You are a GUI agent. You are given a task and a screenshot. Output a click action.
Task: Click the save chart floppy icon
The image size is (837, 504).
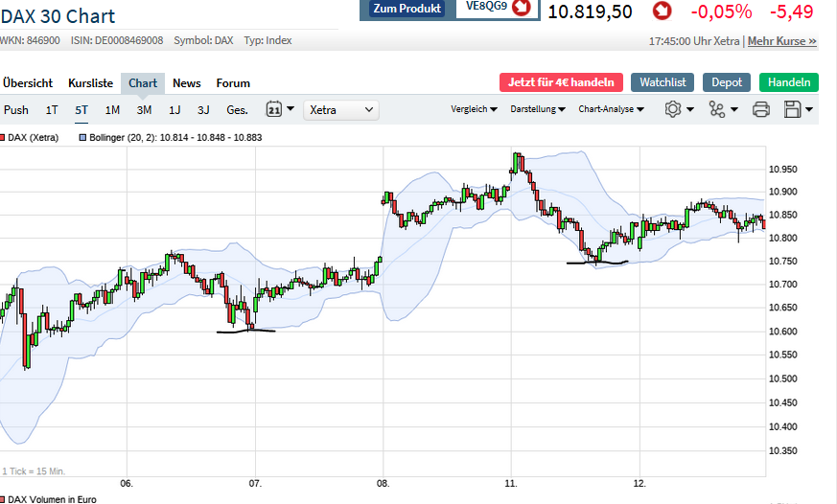(x=798, y=109)
